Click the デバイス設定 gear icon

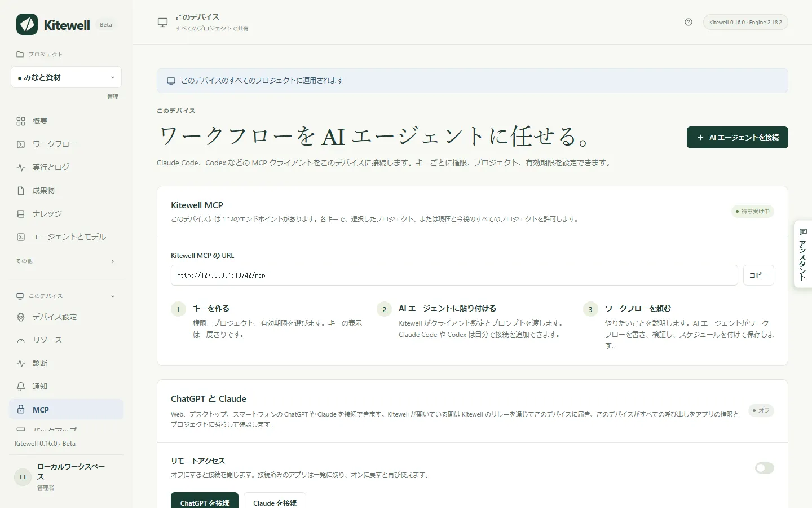pyautogui.click(x=21, y=317)
